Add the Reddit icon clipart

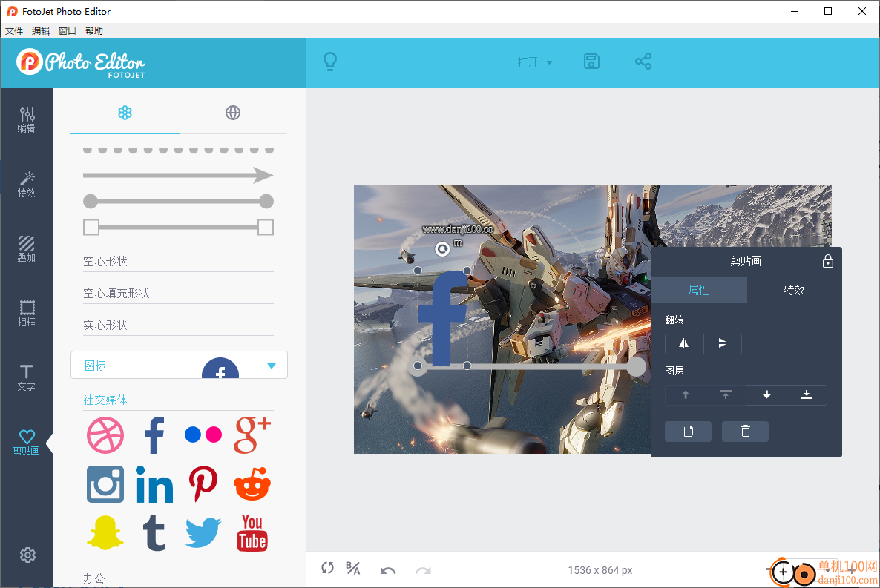pyautogui.click(x=252, y=483)
